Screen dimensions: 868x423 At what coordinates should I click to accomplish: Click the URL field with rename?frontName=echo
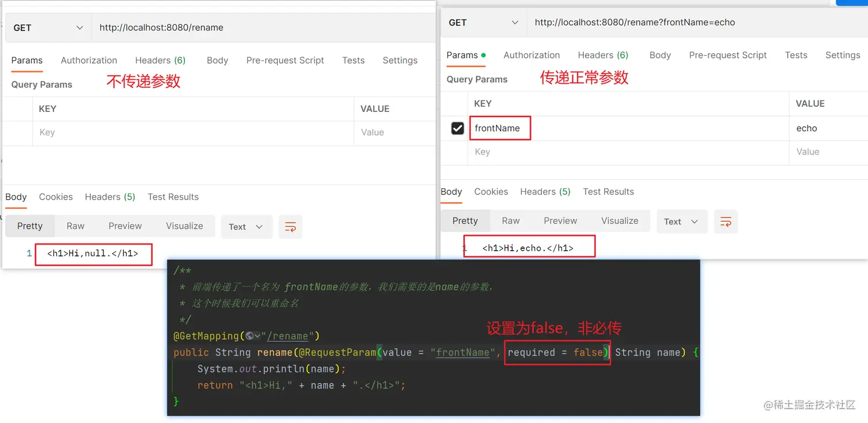tap(697, 22)
